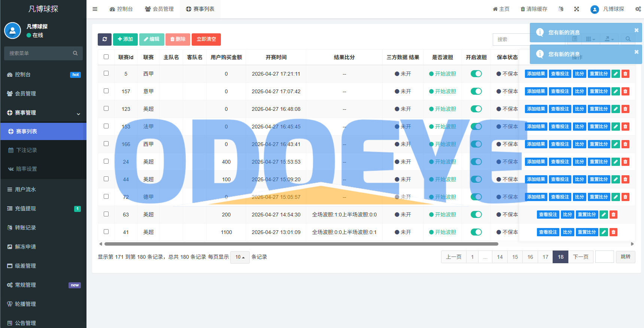Check the row checkbox for league id 123

click(106, 109)
